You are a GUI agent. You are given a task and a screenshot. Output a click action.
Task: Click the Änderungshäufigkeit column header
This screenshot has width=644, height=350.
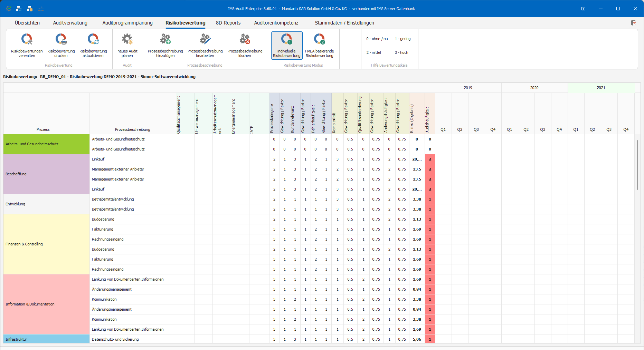point(389,114)
